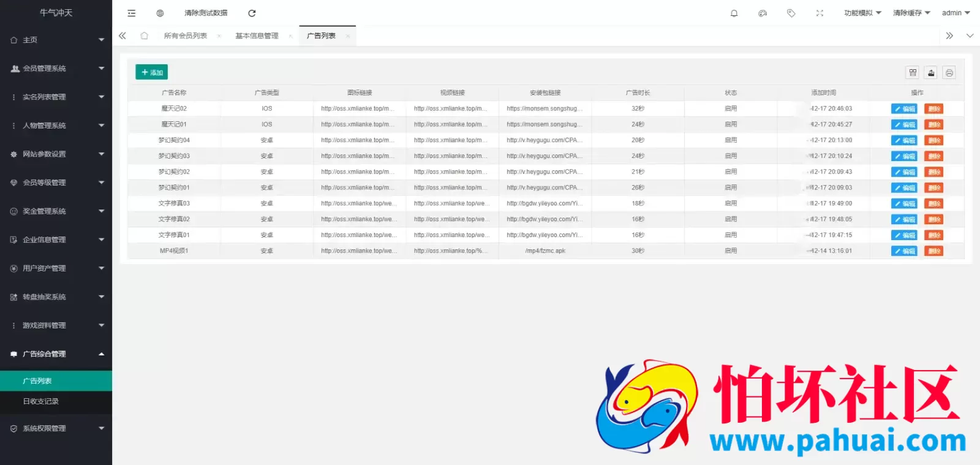Close the 所有会员列表 tab
Image resolution: width=980 pixels, height=465 pixels.
(219, 36)
